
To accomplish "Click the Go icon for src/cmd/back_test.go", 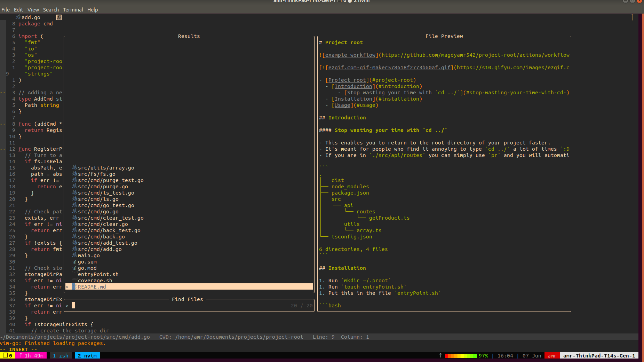I will click(x=74, y=230).
